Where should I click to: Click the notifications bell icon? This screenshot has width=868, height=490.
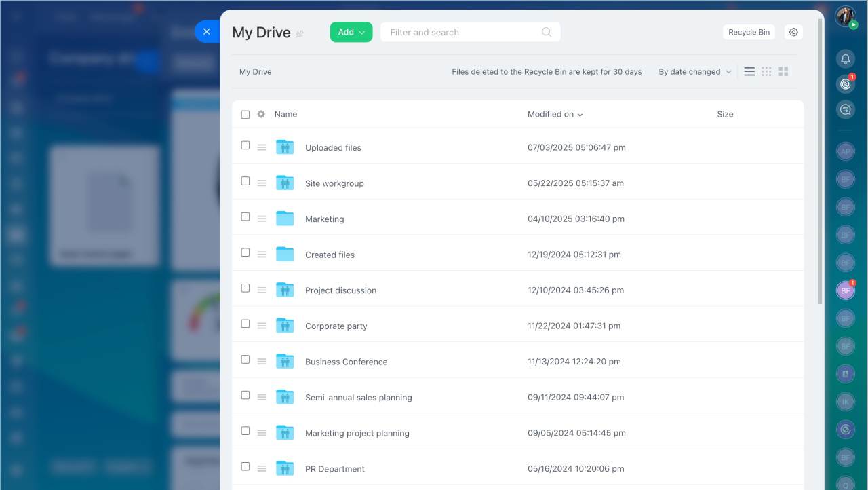845,58
